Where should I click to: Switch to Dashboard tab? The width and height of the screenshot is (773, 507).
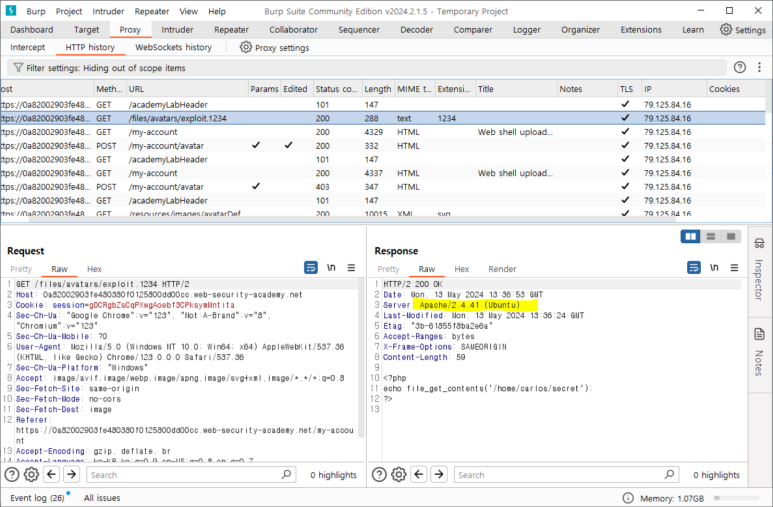point(32,30)
